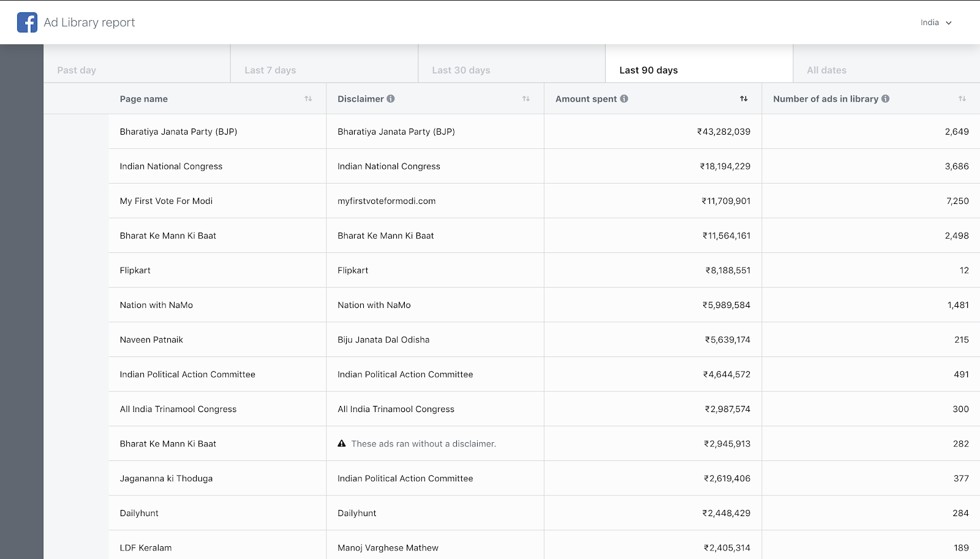The image size is (980, 559).
Task: Sort table by Amount spent arrows
Action: click(744, 99)
